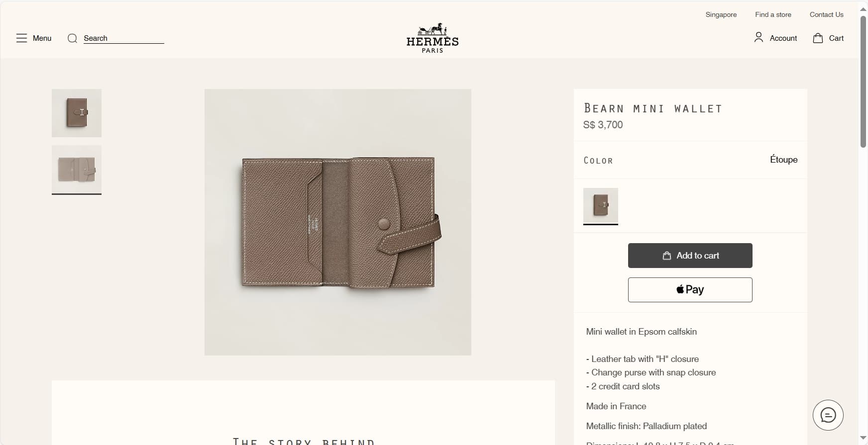The image size is (868, 445).
Task: Pay with the Apple Pay button
Action: tap(690, 290)
